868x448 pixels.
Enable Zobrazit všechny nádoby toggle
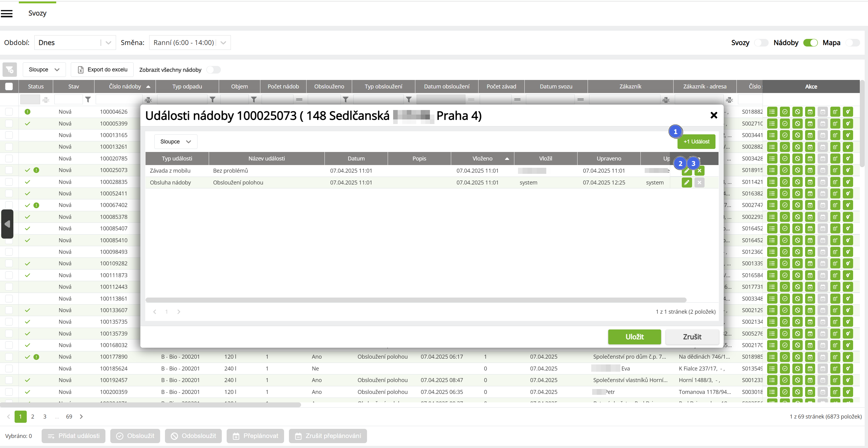coord(214,70)
